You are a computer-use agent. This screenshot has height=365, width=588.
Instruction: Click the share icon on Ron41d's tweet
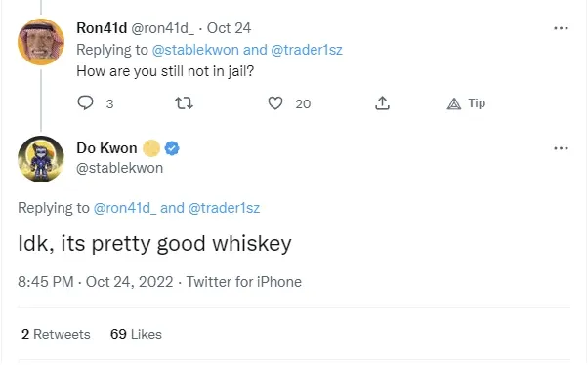[382, 102]
